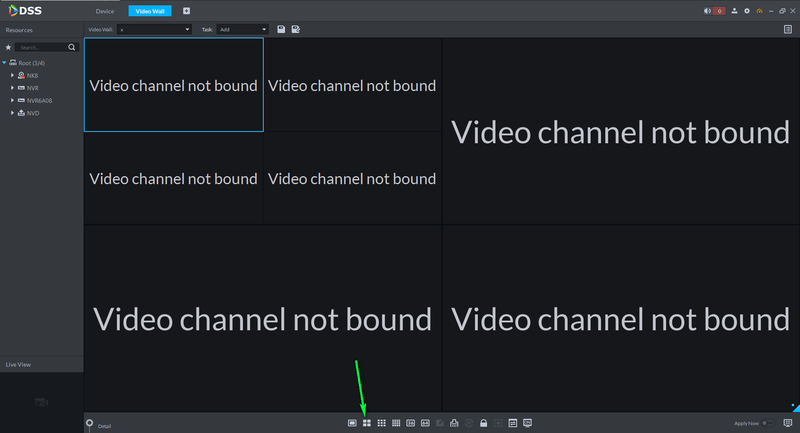Open the Task dropdown showing Add
Image resolution: width=800 pixels, height=433 pixels.
(242, 30)
